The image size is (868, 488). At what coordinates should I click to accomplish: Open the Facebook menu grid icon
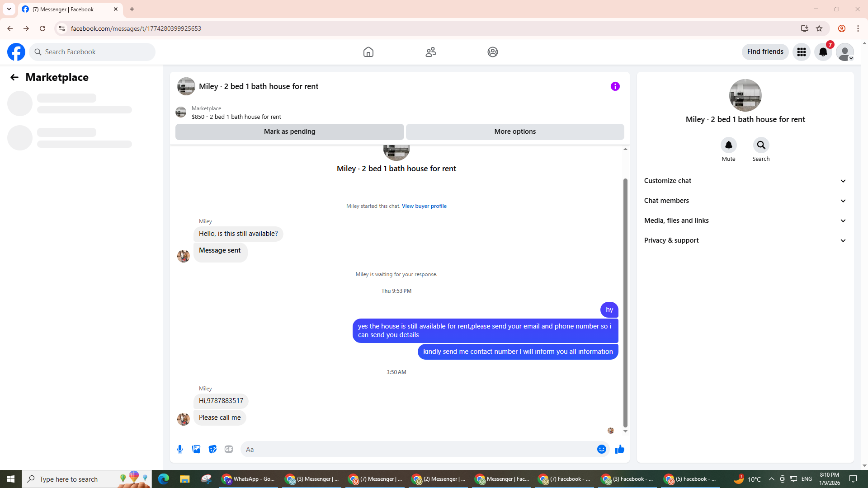(x=801, y=52)
